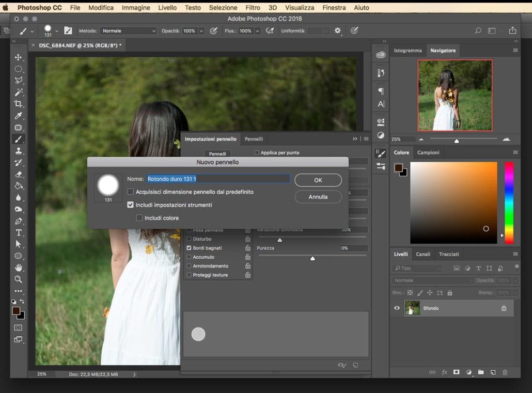Screen dimensions: 532x393
Task: Check Acquisisci dimensione pennello dal predefinito
Action: pos(130,192)
